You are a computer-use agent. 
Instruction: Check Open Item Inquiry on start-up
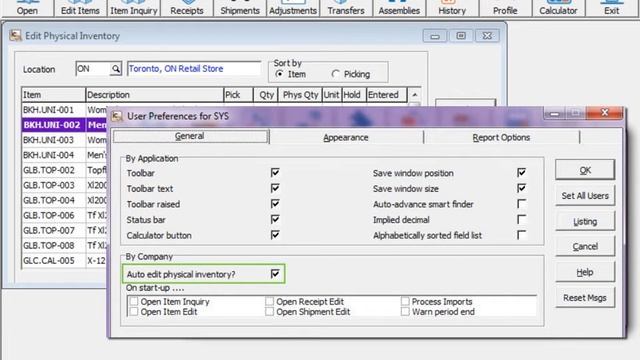coord(133,301)
